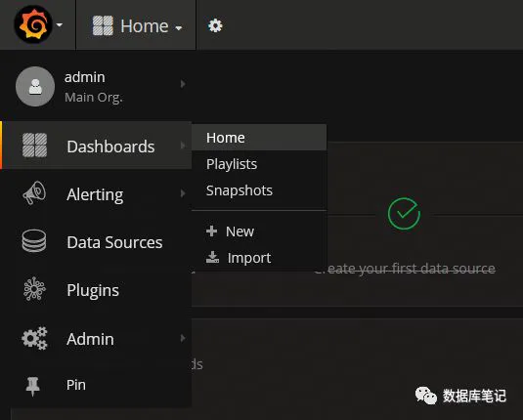Click the Plugins icon in the side menu
Screen dimensions: 523x420
pos(34,289)
